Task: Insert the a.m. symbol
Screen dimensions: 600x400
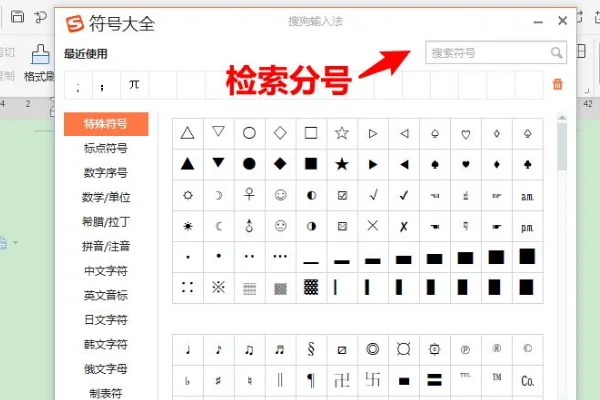Action: click(x=527, y=195)
